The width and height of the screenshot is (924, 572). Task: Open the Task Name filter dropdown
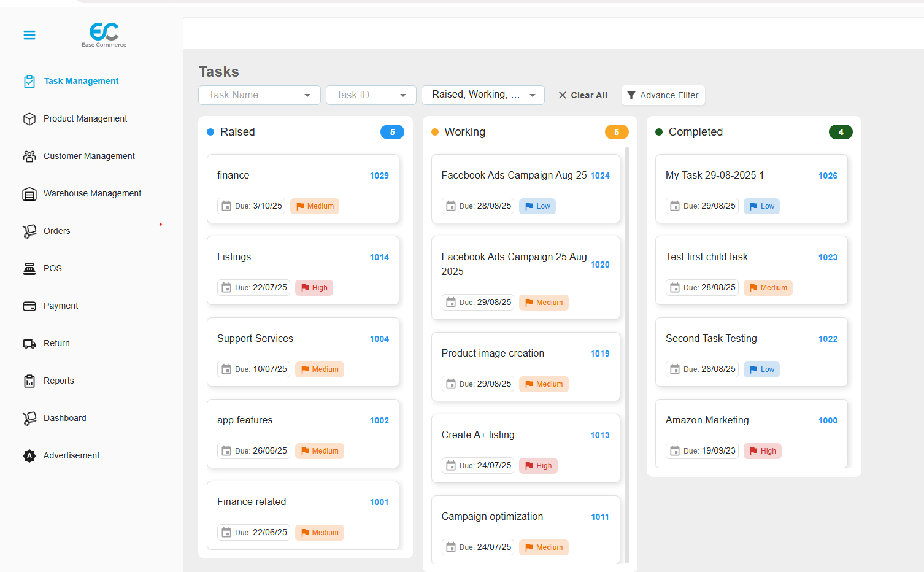[259, 95]
